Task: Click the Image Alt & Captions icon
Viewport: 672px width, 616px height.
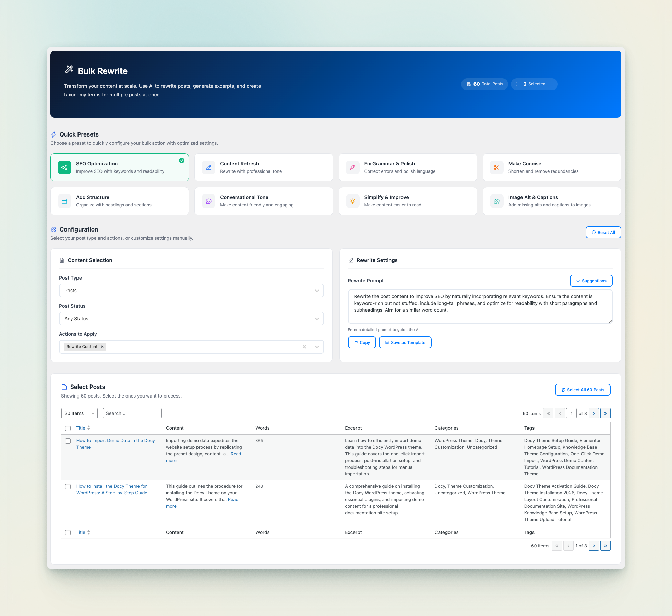Action: (x=496, y=201)
